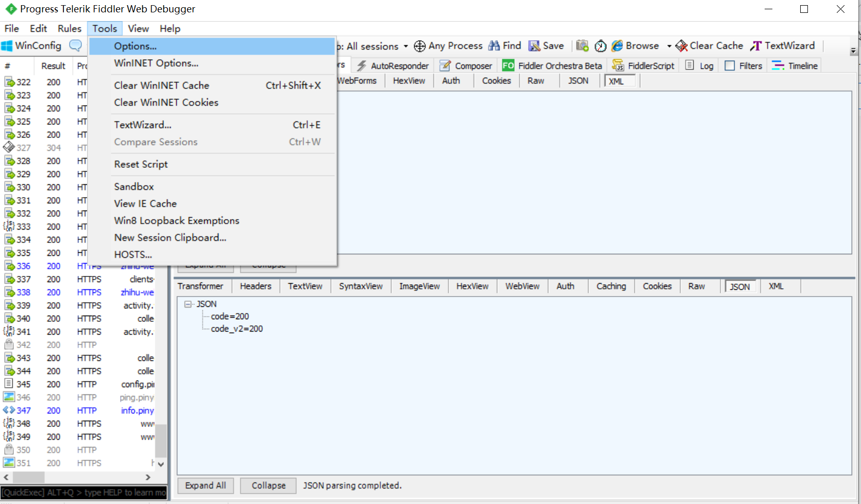861x504 pixels.
Task: Click the image icon of session 346
Action: (x=9, y=397)
